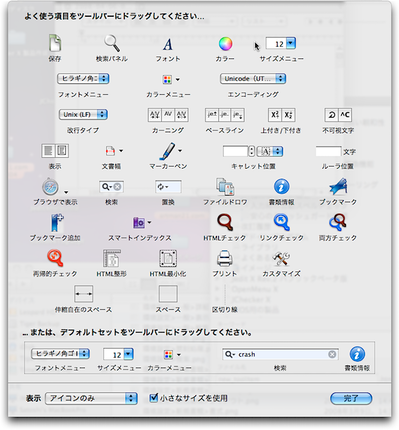Screen dimensions: 399x430
Task: Click the 完了 Done button
Action: tap(351, 398)
